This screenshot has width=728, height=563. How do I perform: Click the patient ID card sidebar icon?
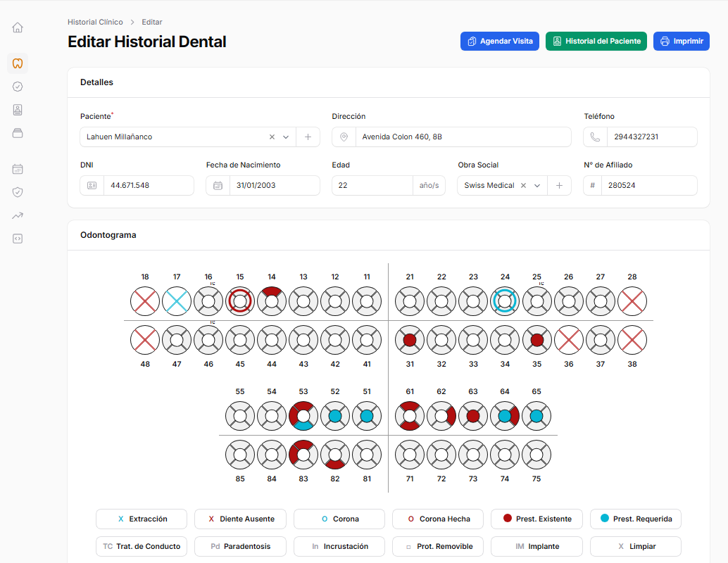pyautogui.click(x=18, y=110)
